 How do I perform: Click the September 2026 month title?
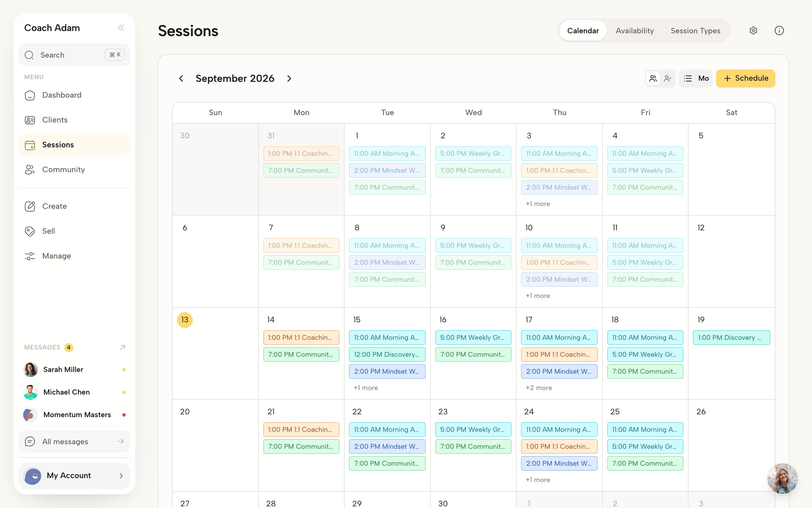click(x=235, y=79)
